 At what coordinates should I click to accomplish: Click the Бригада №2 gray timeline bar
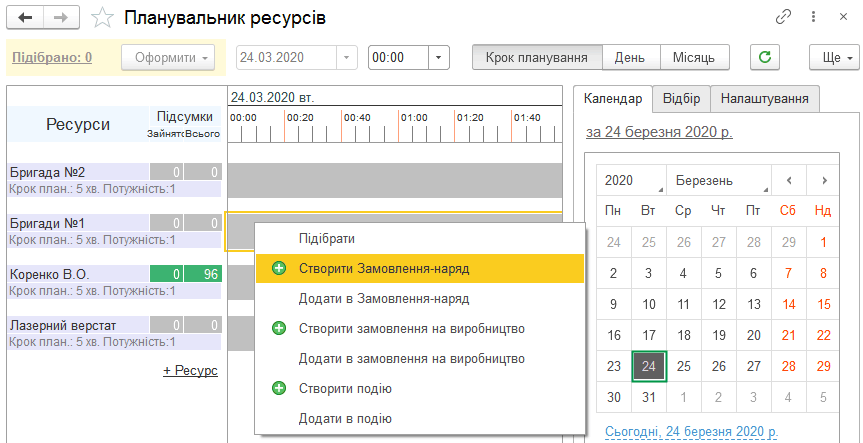coord(395,181)
